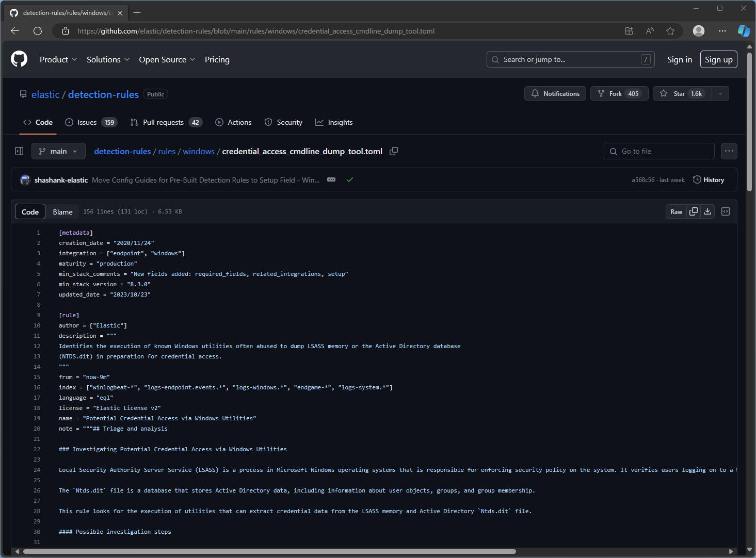This screenshot has width=756, height=558.
Task: Add this page to browser favorites
Action: point(670,31)
